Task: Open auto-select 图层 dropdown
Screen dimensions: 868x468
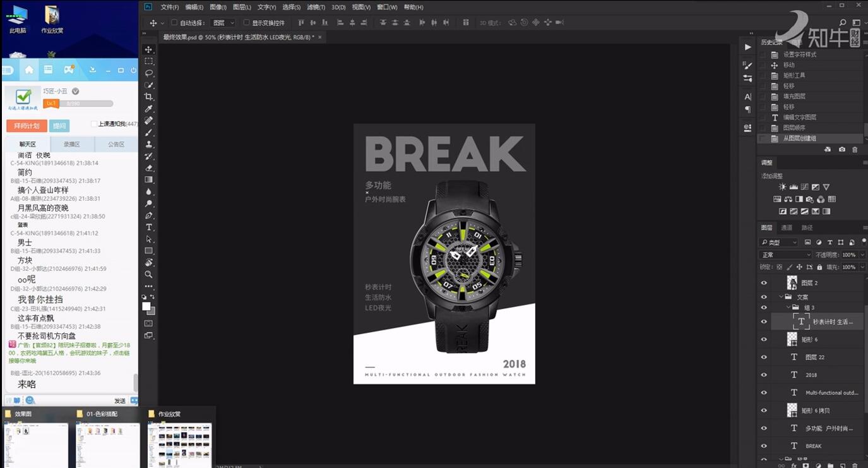Action: tap(223, 23)
